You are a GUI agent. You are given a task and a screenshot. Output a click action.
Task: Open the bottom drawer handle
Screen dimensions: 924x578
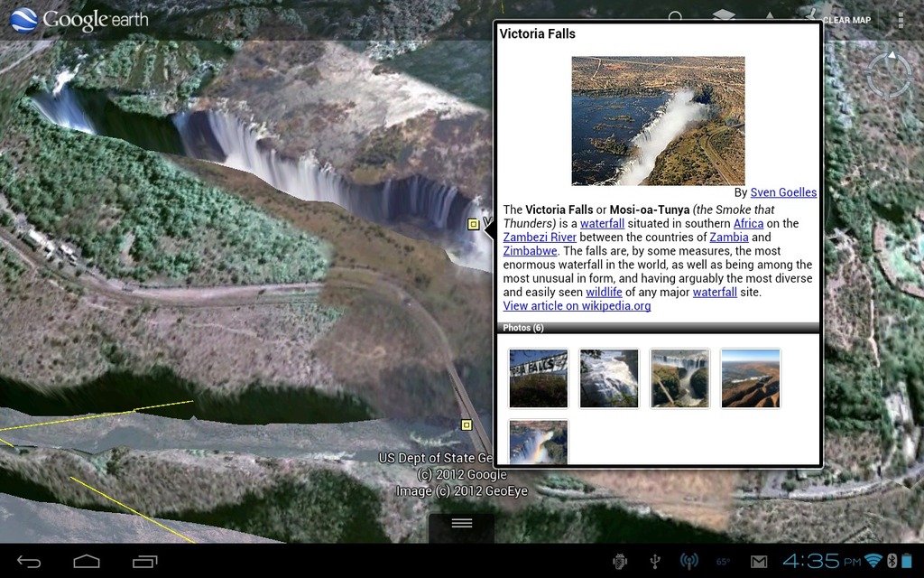pyautogui.click(x=461, y=523)
